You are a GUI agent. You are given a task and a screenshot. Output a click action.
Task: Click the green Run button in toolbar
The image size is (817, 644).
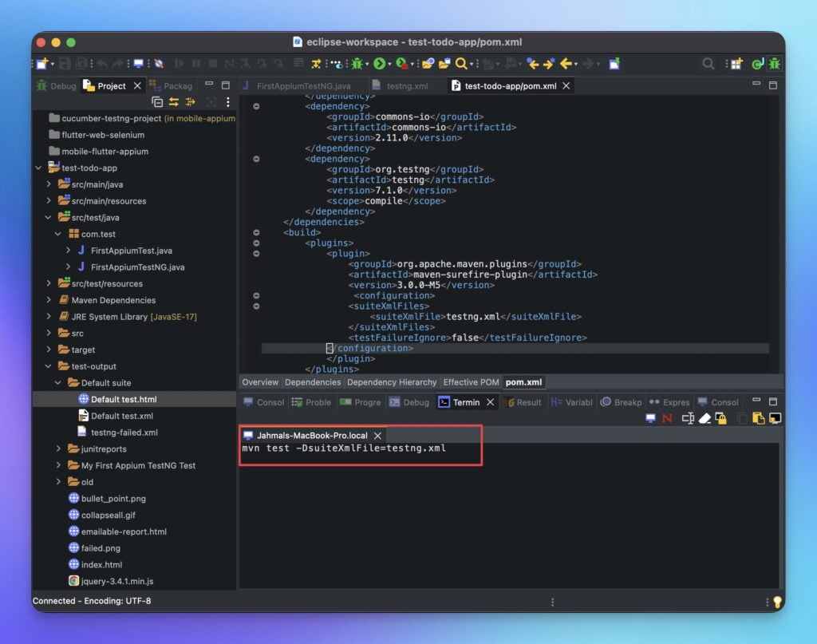[379, 64]
